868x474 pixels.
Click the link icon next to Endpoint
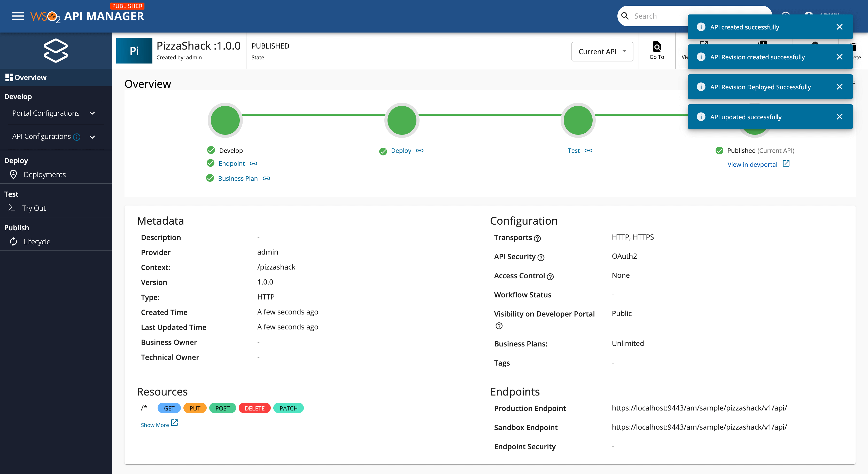coord(253,163)
